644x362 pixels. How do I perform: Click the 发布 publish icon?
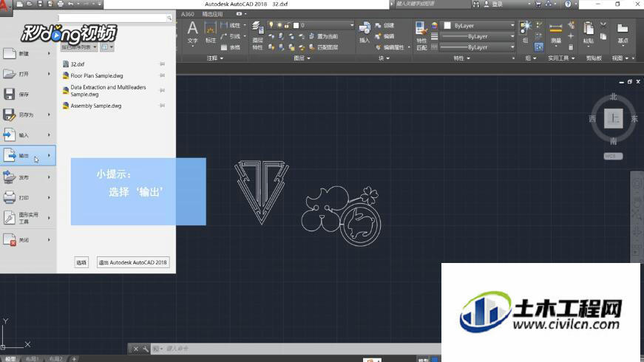10,177
